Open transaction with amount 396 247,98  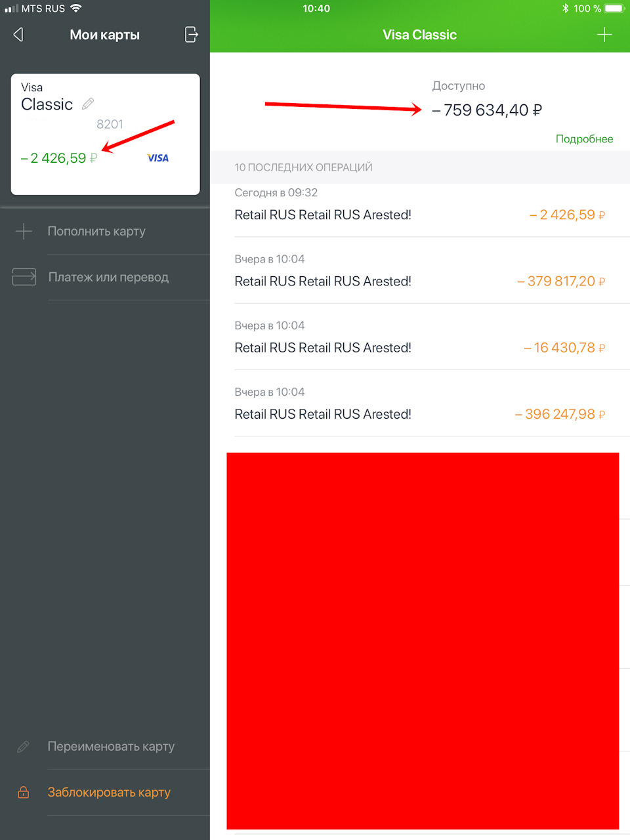tap(420, 403)
